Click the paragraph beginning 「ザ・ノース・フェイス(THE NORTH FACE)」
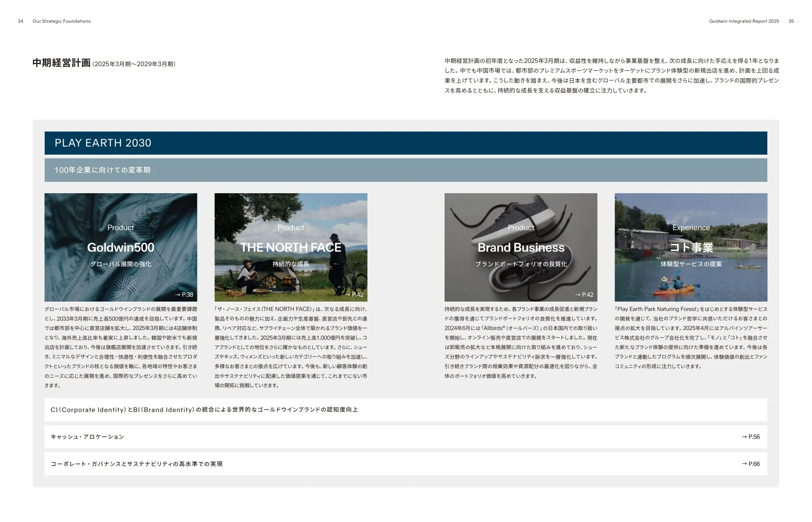This screenshot has width=812, height=522. pyautogui.click(x=291, y=347)
